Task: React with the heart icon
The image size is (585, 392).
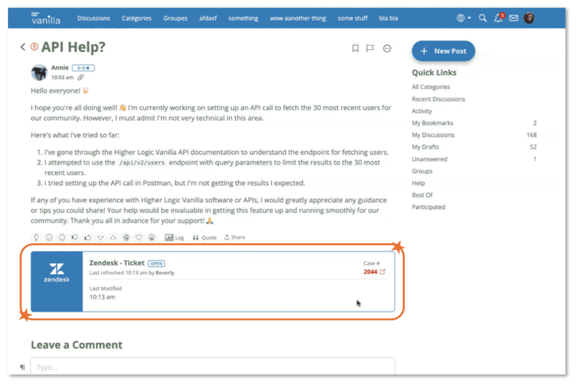Action: point(139,238)
